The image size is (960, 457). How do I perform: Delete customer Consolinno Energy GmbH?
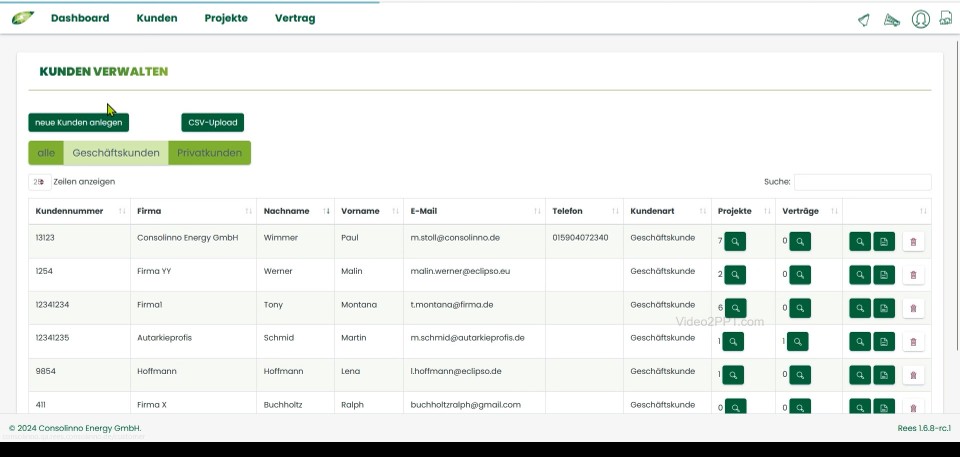click(912, 241)
